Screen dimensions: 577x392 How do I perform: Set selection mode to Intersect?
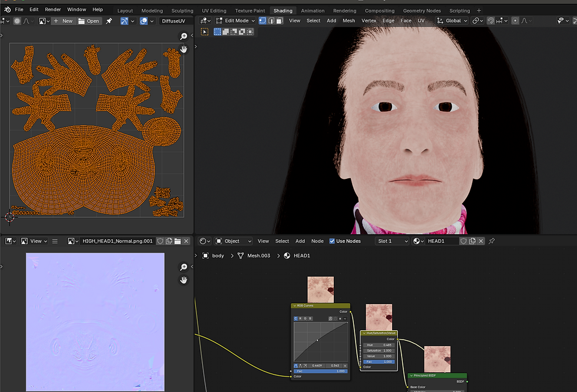[250, 32]
